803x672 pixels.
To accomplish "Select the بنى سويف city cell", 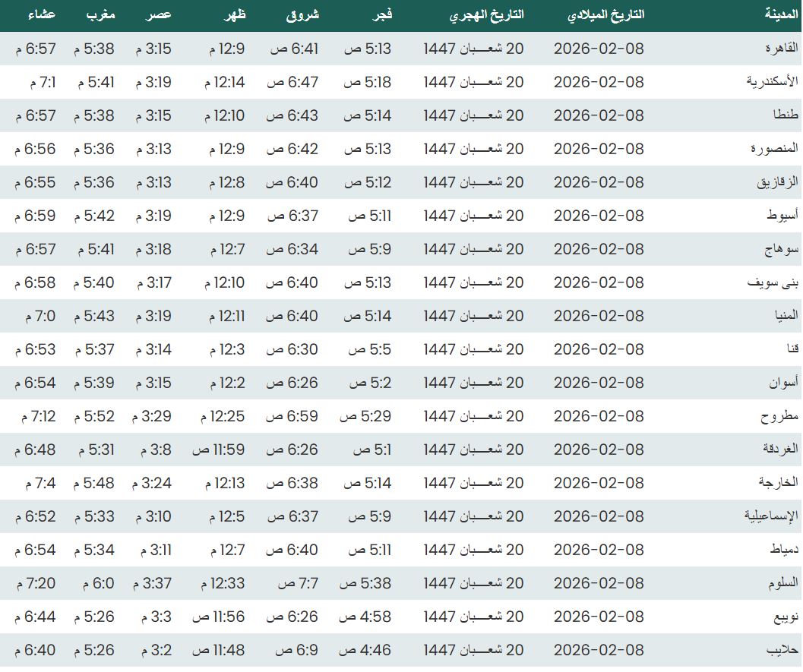I will 773,282.
